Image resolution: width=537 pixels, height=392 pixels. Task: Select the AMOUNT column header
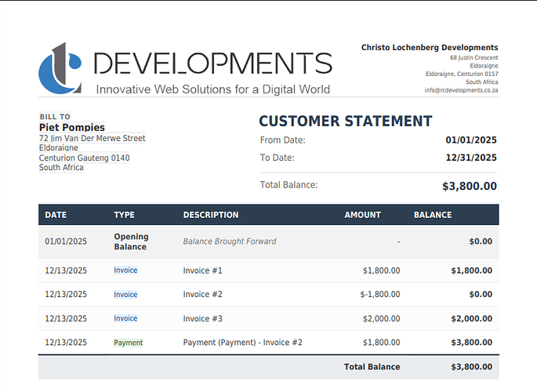pos(362,215)
